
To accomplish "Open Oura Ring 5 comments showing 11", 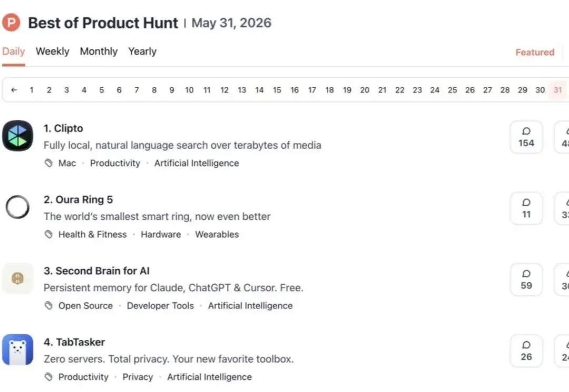I will (x=526, y=208).
